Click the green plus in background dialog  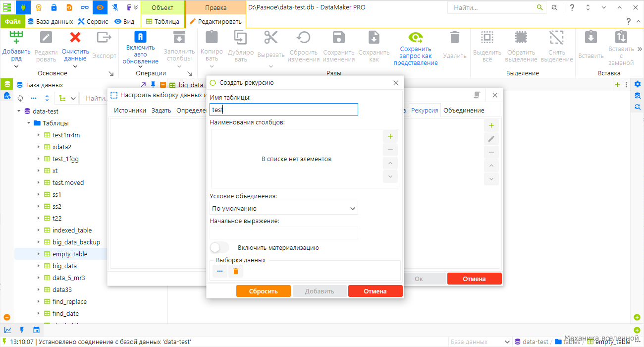coord(491,125)
